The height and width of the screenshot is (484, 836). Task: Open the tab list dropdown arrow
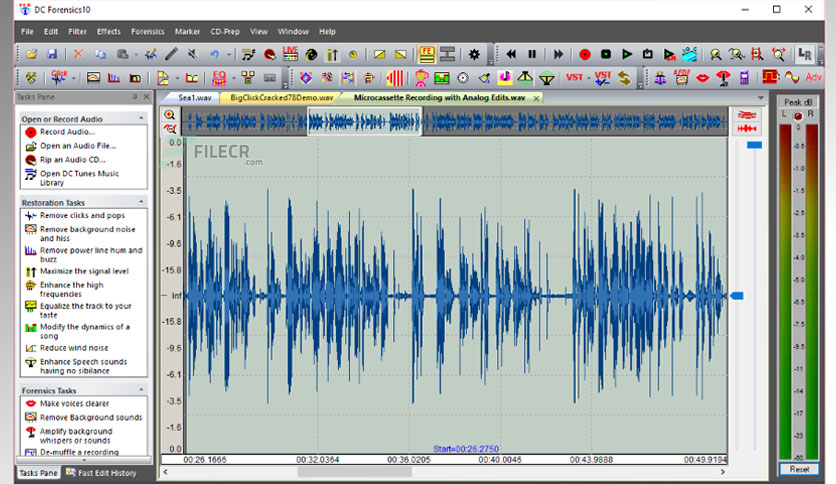click(760, 98)
